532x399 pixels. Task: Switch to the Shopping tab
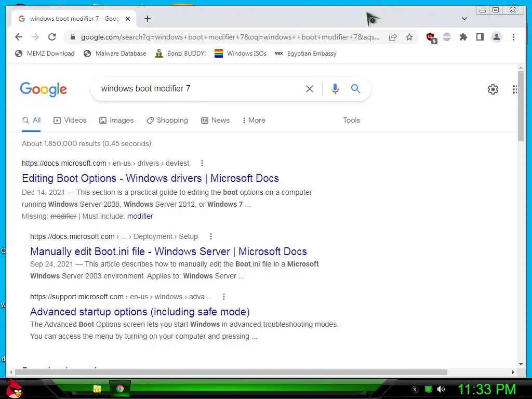pos(167,120)
